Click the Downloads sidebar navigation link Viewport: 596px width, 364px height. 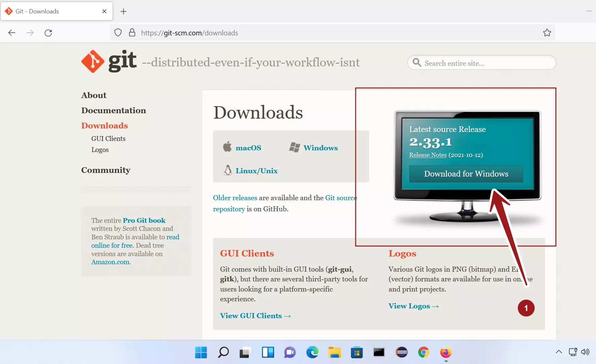(x=105, y=125)
